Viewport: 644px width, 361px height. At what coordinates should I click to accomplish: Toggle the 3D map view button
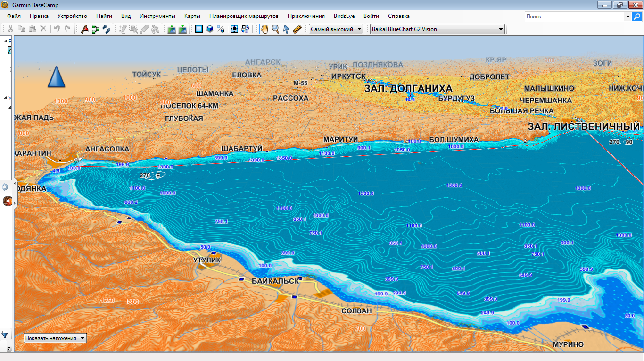click(210, 29)
